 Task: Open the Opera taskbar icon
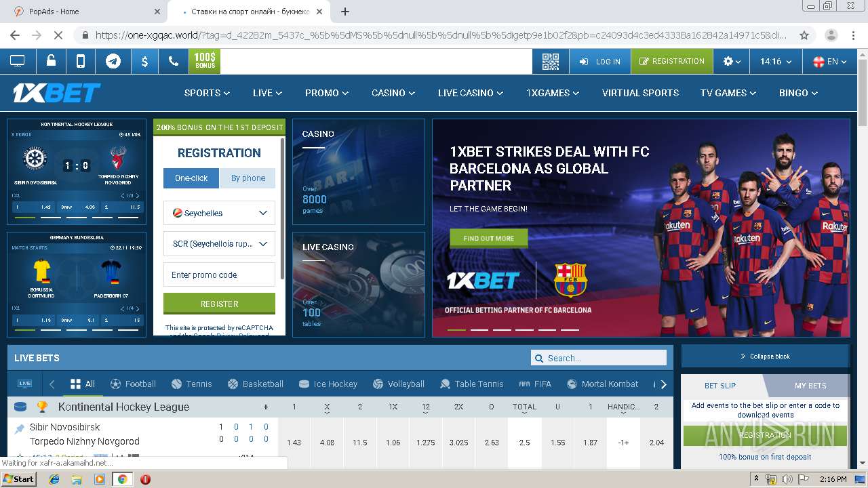click(x=145, y=479)
